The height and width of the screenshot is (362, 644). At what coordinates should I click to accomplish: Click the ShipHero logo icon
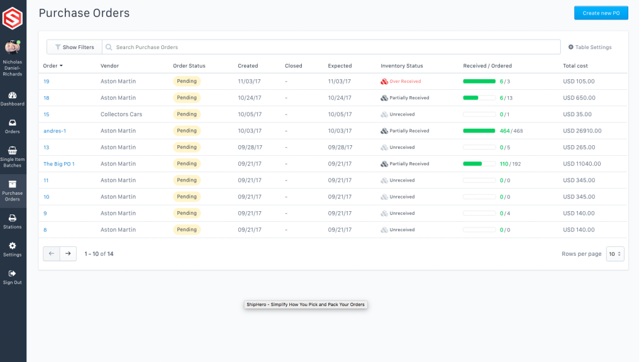[x=13, y=18]
